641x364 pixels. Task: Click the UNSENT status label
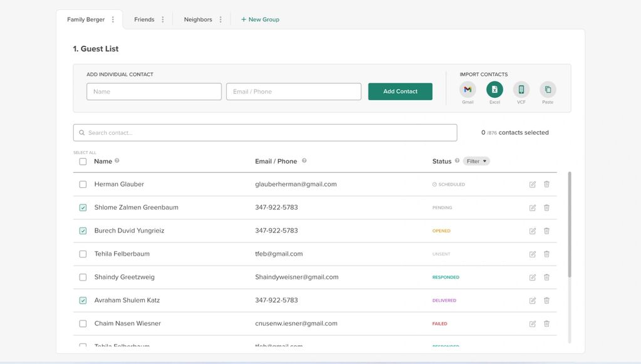tap(442, 254)
